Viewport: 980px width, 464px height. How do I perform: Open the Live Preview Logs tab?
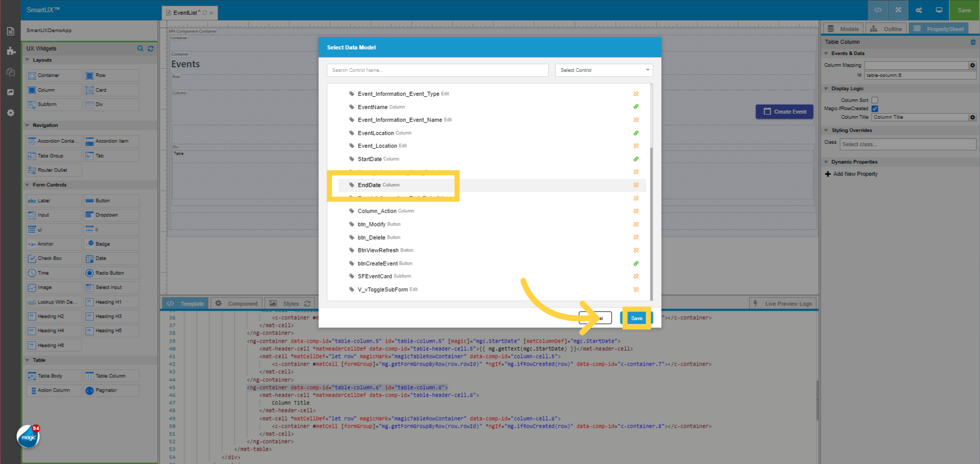(x=783, y=304)
